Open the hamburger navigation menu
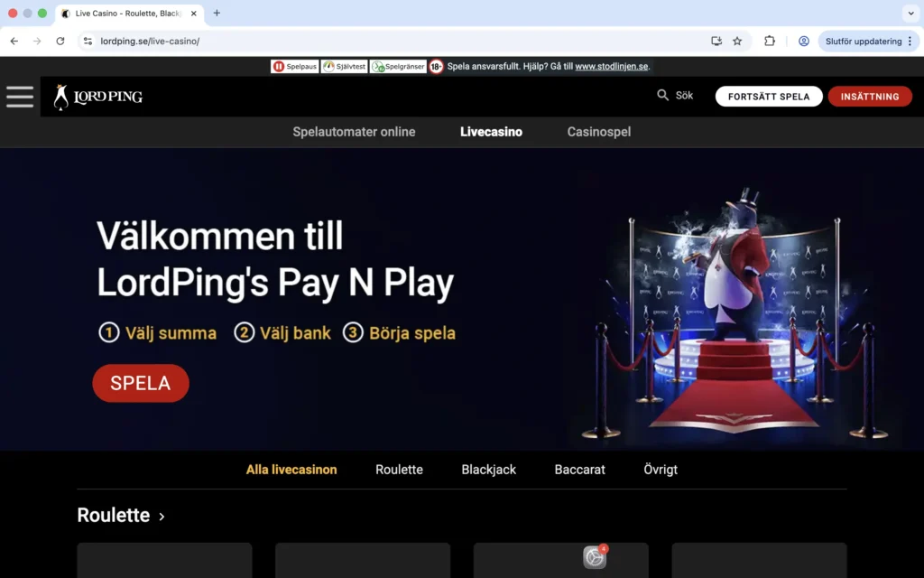This screenshot has width=924, height=578. tap(19, 97)
